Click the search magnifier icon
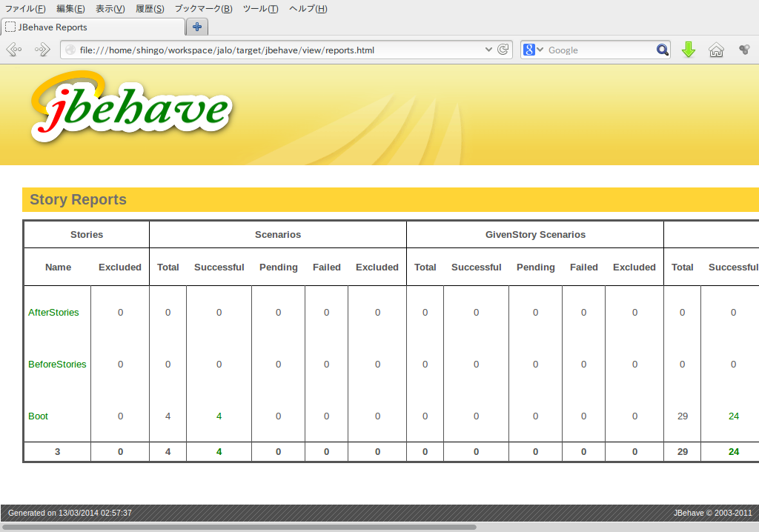 pyautogui.click(x=662, y=50)
